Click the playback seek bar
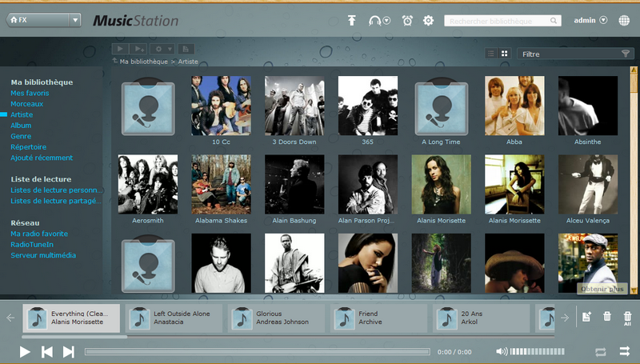 click(257, 352)
